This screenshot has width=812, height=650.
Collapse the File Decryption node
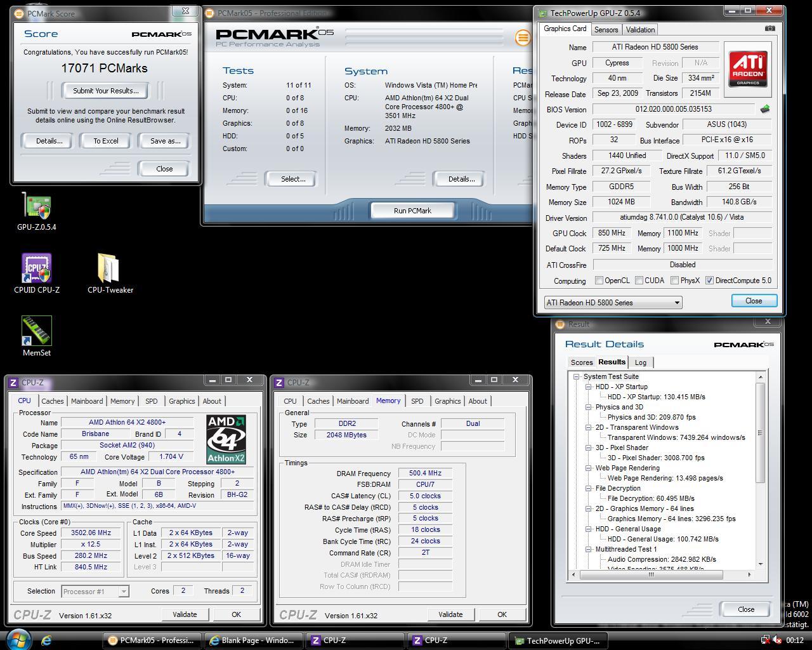589,488
